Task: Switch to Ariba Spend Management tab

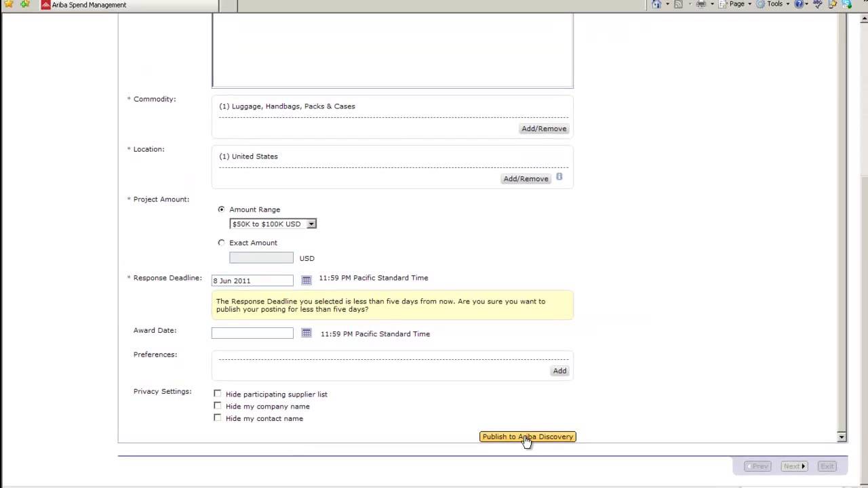Action: (x=127, y=5)
